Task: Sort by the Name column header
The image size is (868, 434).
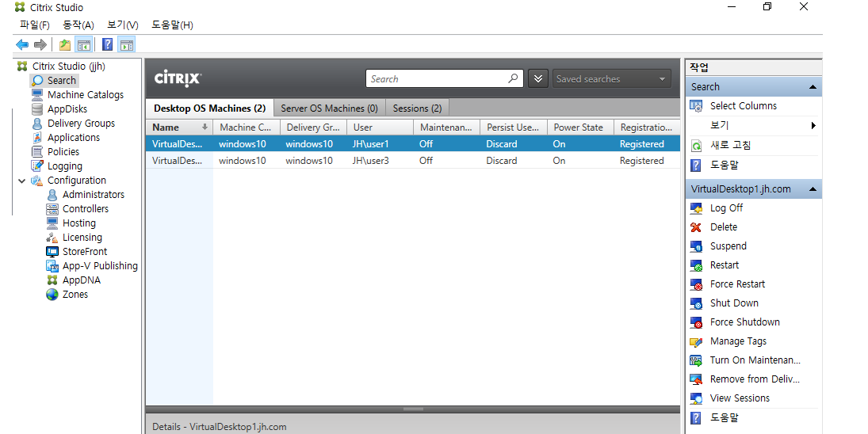Action: pyautogui.click(x=179, y=128)
